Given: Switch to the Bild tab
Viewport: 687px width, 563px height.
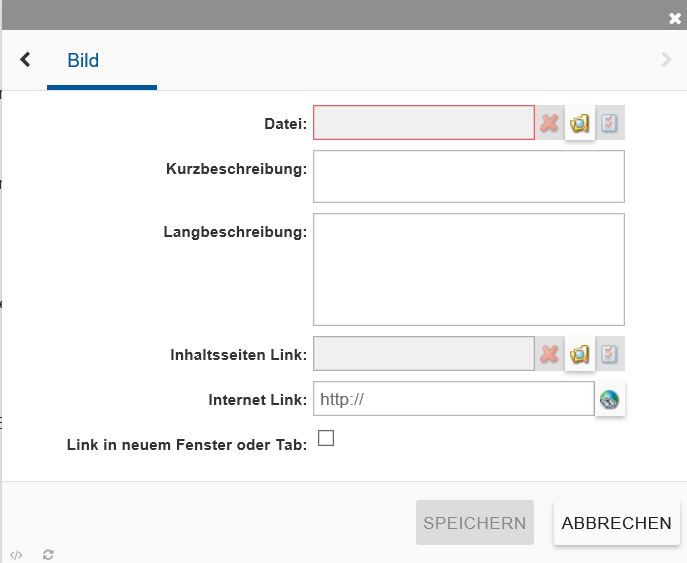Looking at the screenshot, I should [83, 61].
